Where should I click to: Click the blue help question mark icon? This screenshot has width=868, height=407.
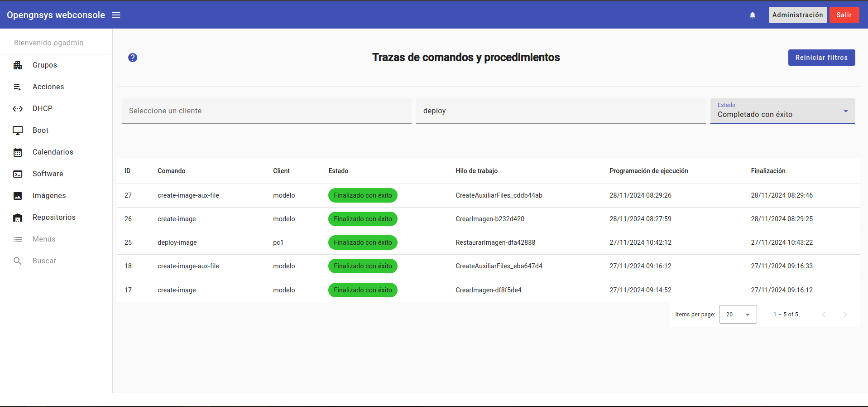tap(133, 58)
